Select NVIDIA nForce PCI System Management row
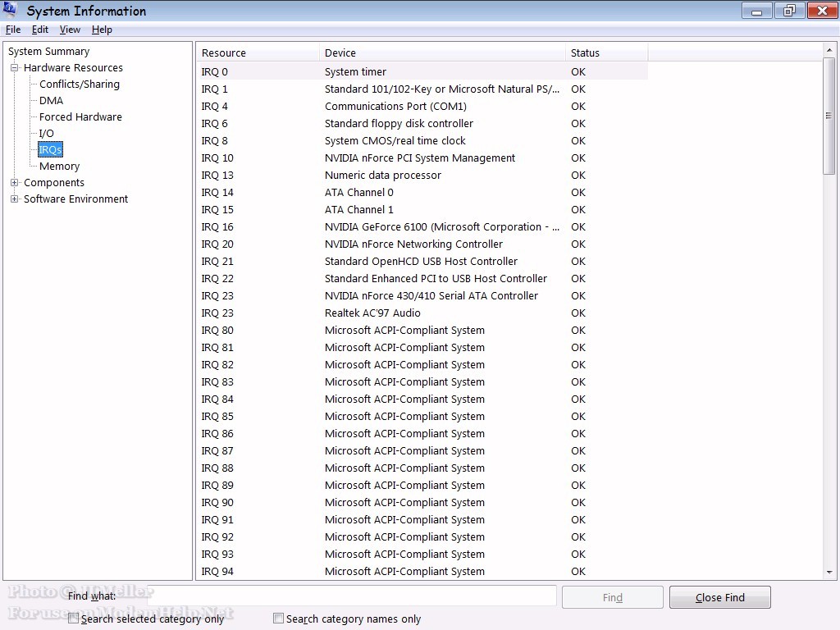This screenshot has height=630, width=840. (422, 158)
